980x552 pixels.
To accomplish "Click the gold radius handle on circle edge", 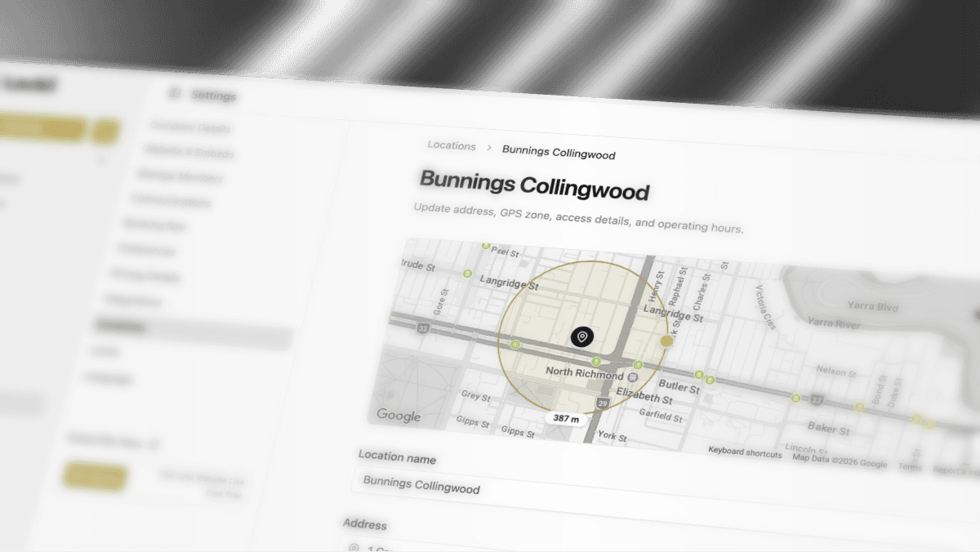I will tap(666, 341).
